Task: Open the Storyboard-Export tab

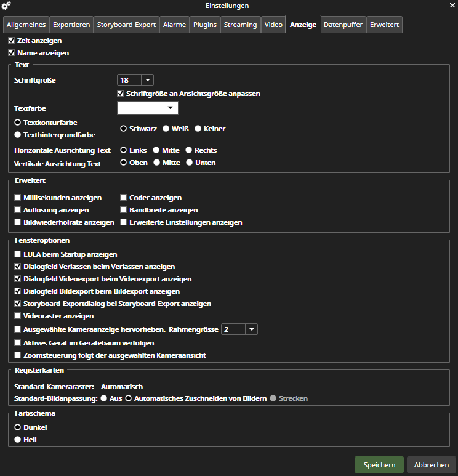Action: click(126, 25)
